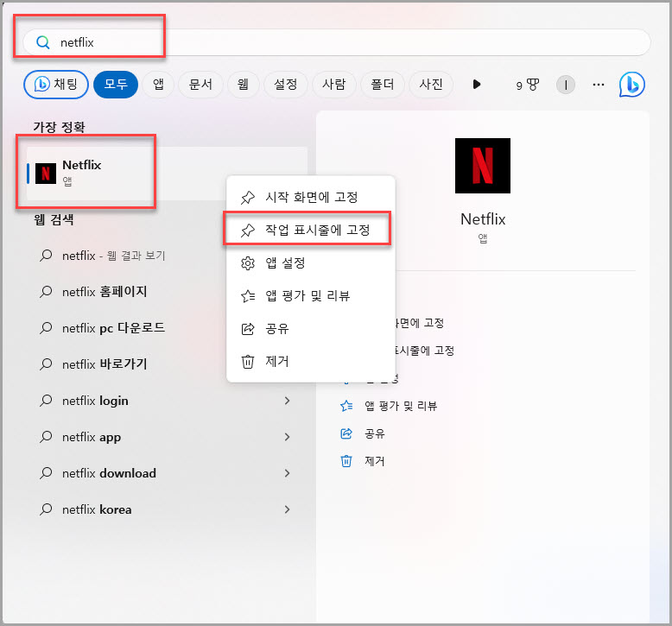Click the large Netflix logo in preview pane
672x626 pixels.
(483, 166)
